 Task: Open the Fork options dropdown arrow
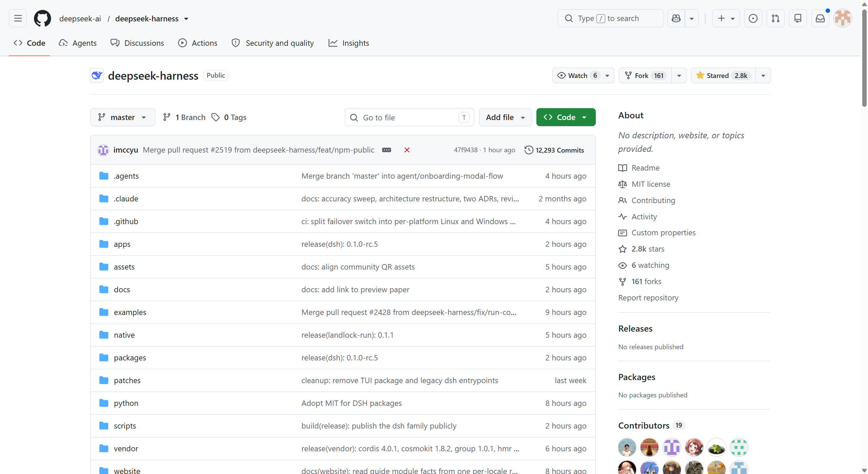[679, 75]
